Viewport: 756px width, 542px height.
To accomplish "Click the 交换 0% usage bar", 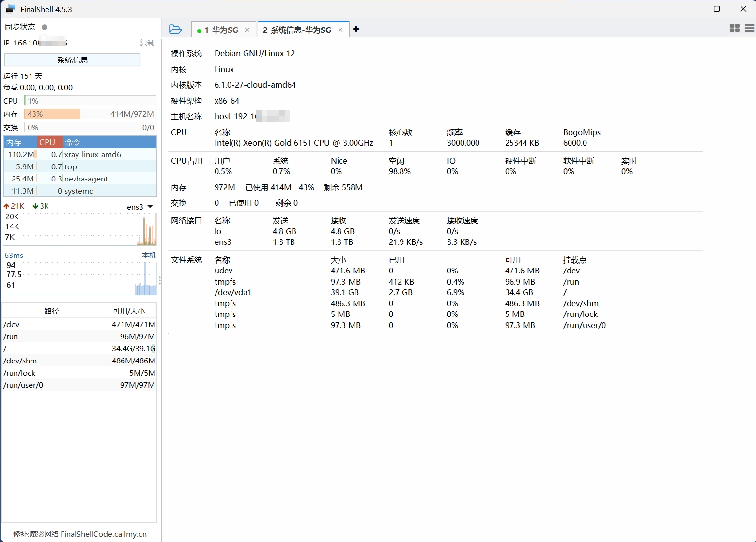I will click(90, 127).
